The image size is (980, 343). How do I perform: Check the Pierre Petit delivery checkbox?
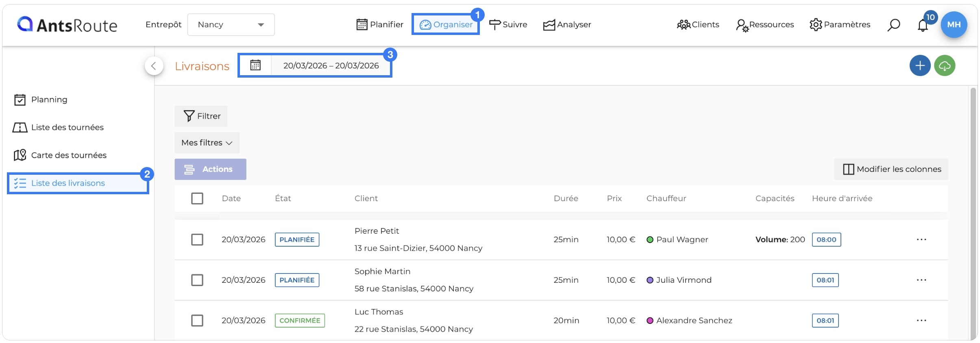197,239
